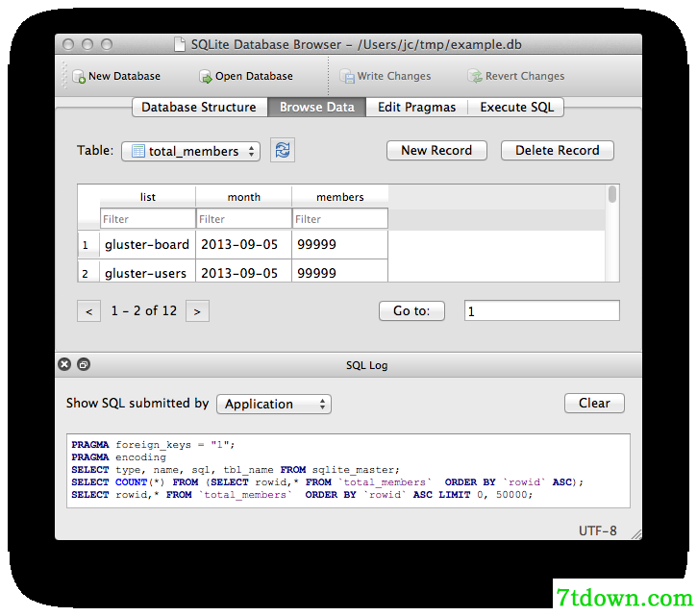
Task: Click the PRAGMA foreign_keys log line
Action: [153, 445]
